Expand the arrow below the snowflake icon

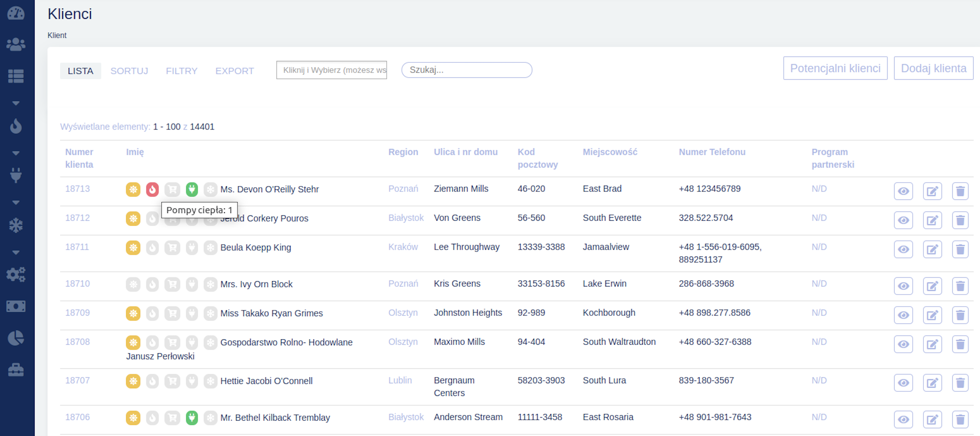[x=16, y=253]
